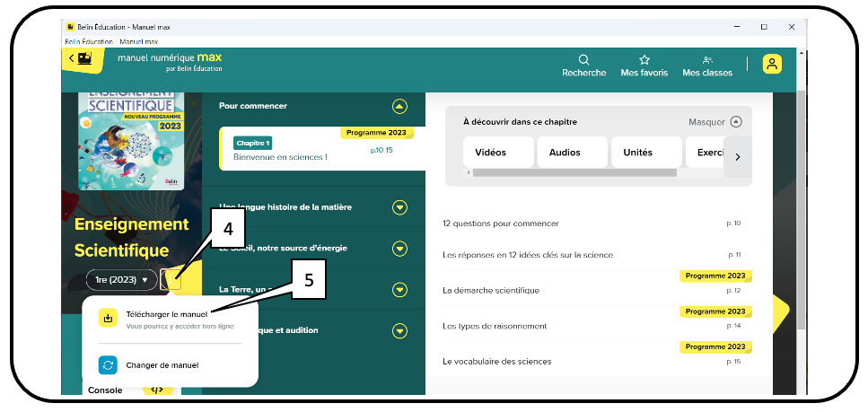Open the 1re (2023) level dropdown
Viewport: 868px width, 412px height.
pyautogui.click(x=121, y=280)
